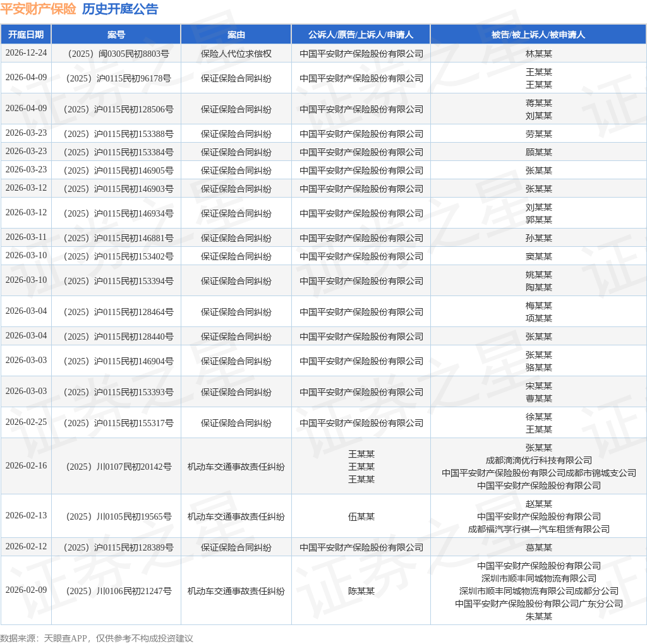The height and width of the screenshot is (644, 647).
Task: Click the 历史开庭公告 heading
Action: (120, 9)
